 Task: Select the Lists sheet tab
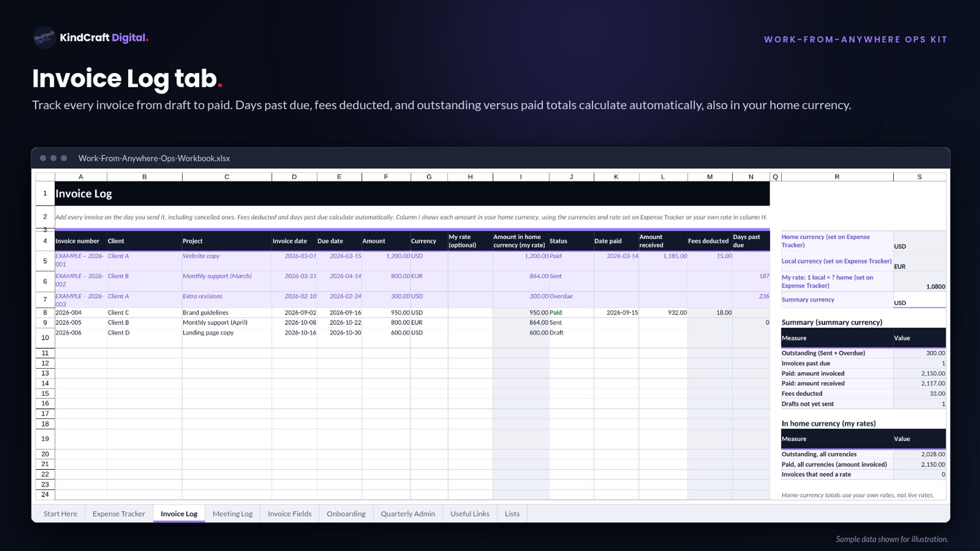pyautogui.click(x=512, y=514)
